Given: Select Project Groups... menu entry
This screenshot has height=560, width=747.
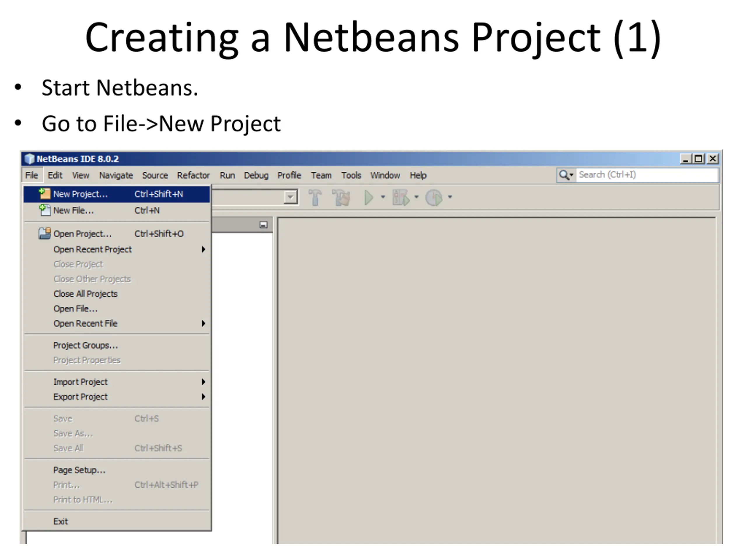Looking at the screenshot, I should pyautogui.click(x=117, y=345).
